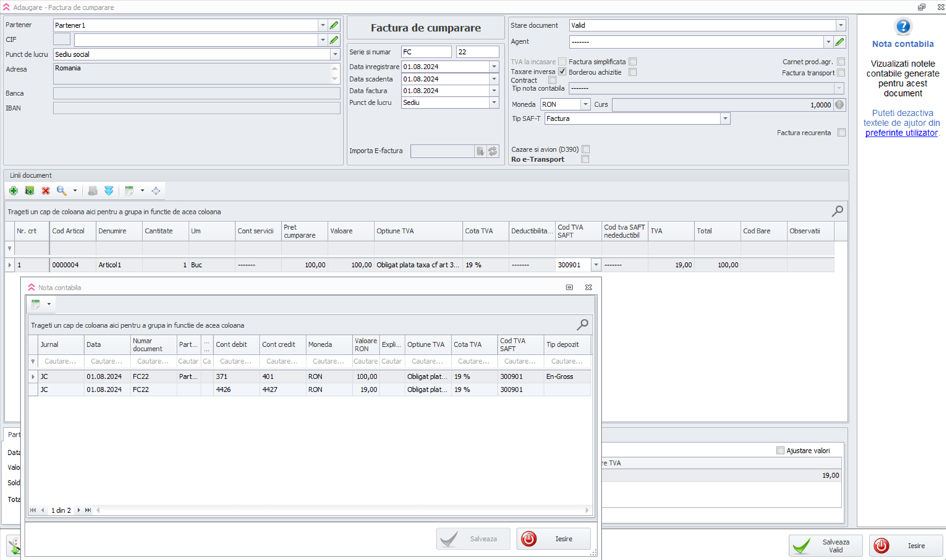Click the search magnifier in Nota contabila grid
The image size is (946, 560).
coord(582,325)
